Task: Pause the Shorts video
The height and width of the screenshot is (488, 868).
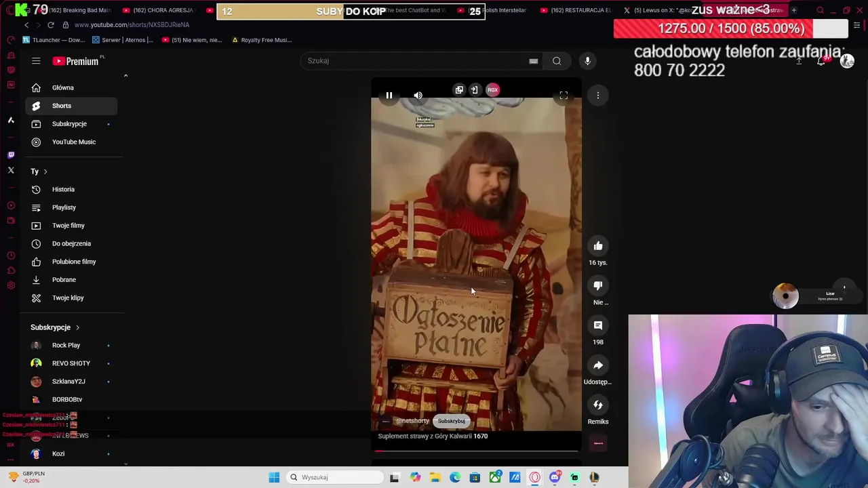Action: point(389,96)
